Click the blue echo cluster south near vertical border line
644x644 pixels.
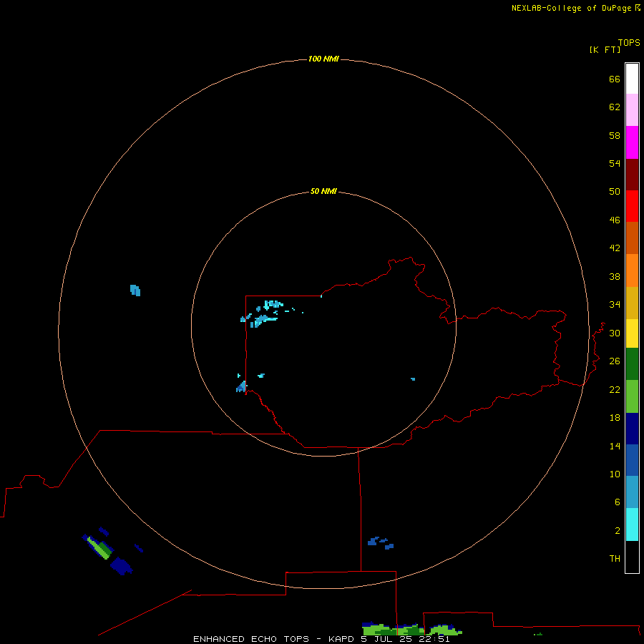pos(381,542)
